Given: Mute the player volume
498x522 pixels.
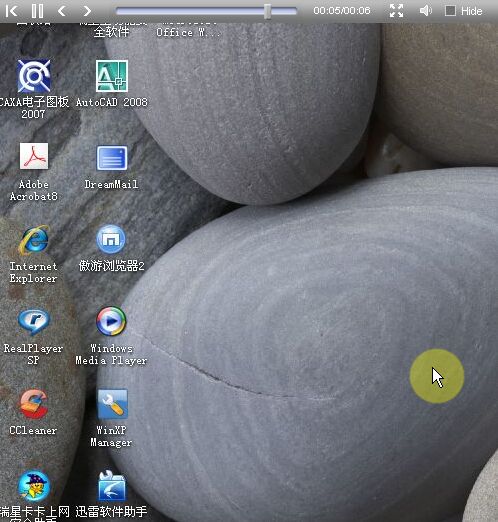Looking at the screenshot, I should click(x=425, y=11).
